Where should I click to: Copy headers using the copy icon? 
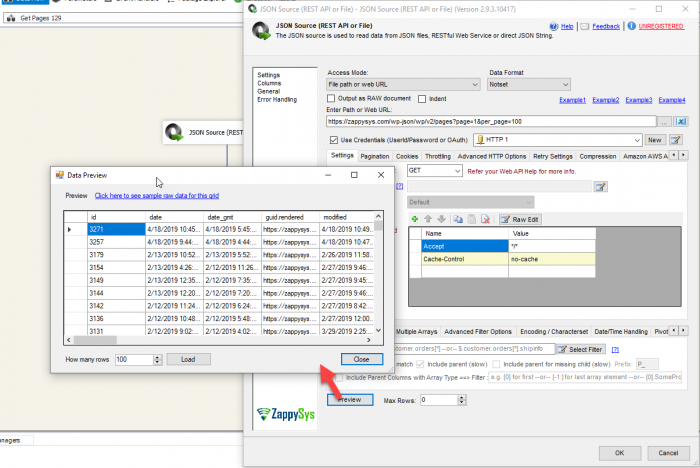(458, 219)
